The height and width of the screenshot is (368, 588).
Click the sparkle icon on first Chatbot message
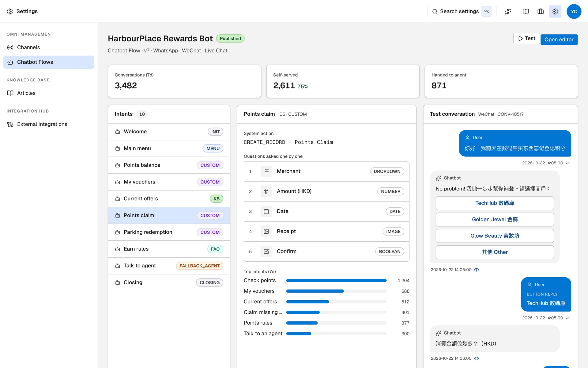pos(439,178)
